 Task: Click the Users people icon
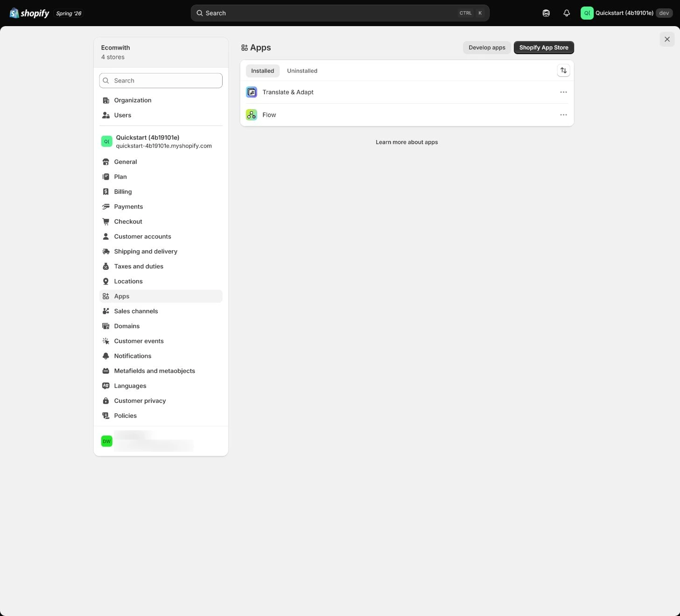[106, 115]
